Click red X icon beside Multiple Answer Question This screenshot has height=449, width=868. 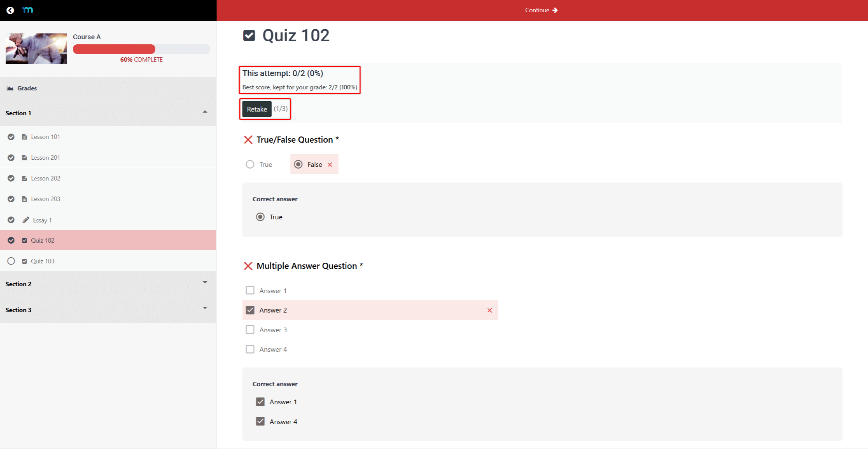click(248, 266)
